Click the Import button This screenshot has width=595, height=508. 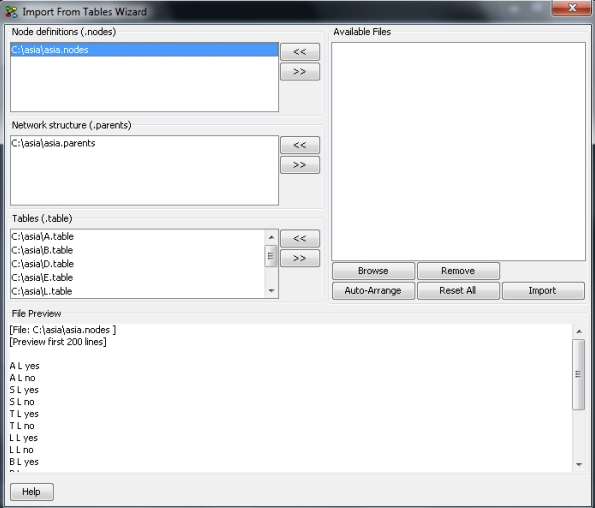[543, 291]
